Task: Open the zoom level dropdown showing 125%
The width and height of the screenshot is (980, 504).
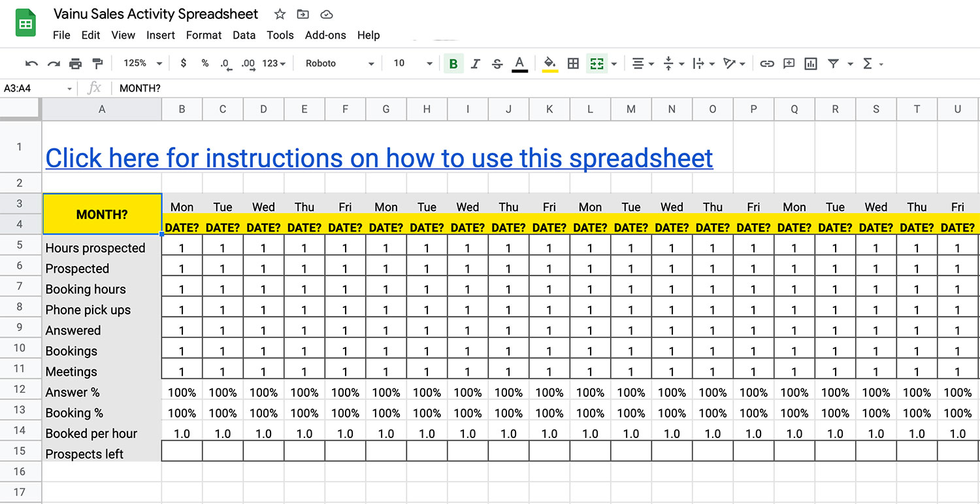Action: [137, 63]
